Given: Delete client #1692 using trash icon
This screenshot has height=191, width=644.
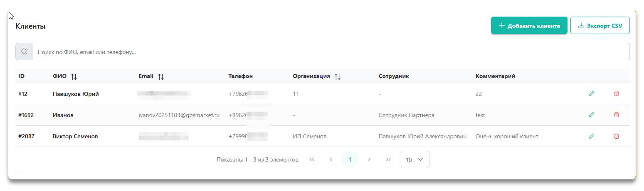Looking at the screenshot, I should pyautogui.click(x=616, y=115).
